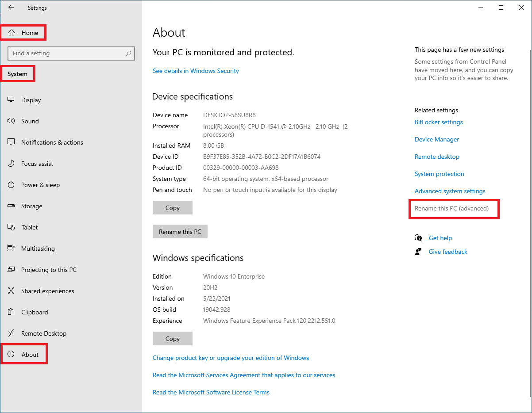This screenshot has height=413, width=532.
Task: Open the Remote Desktop sidebar item
Action: coord(43,333)
